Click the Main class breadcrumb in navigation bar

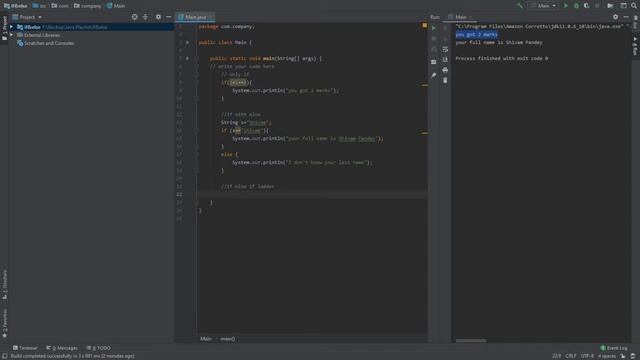click(x=116, y=6)
